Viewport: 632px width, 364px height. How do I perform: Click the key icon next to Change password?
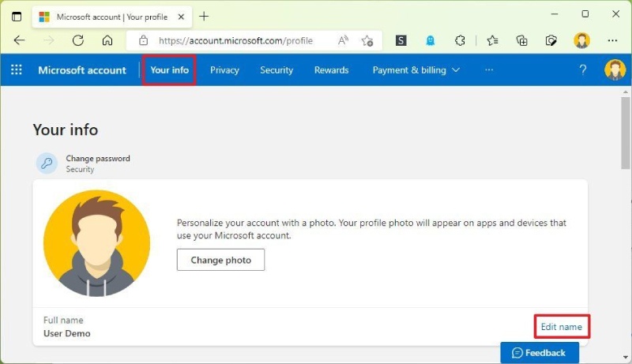(x=47, y=163)
